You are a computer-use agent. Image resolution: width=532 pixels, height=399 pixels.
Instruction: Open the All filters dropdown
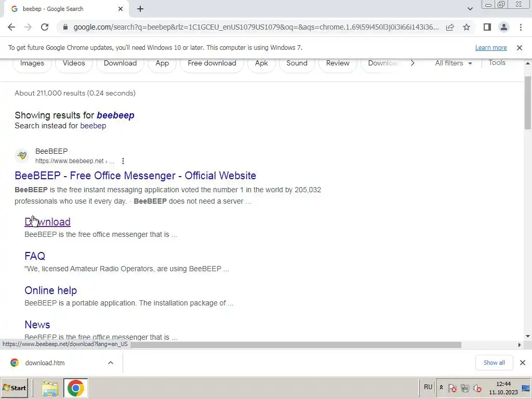(x=453, y=63)
